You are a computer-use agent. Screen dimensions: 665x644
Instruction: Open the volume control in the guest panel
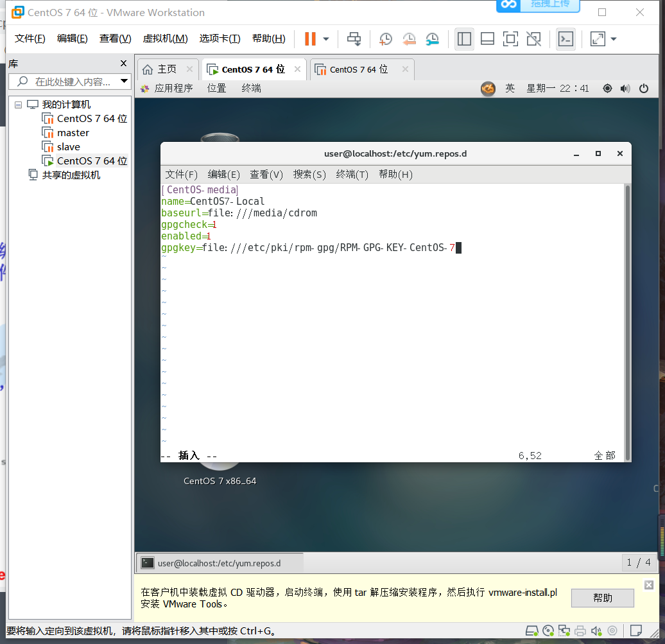(x=625, y=88)
